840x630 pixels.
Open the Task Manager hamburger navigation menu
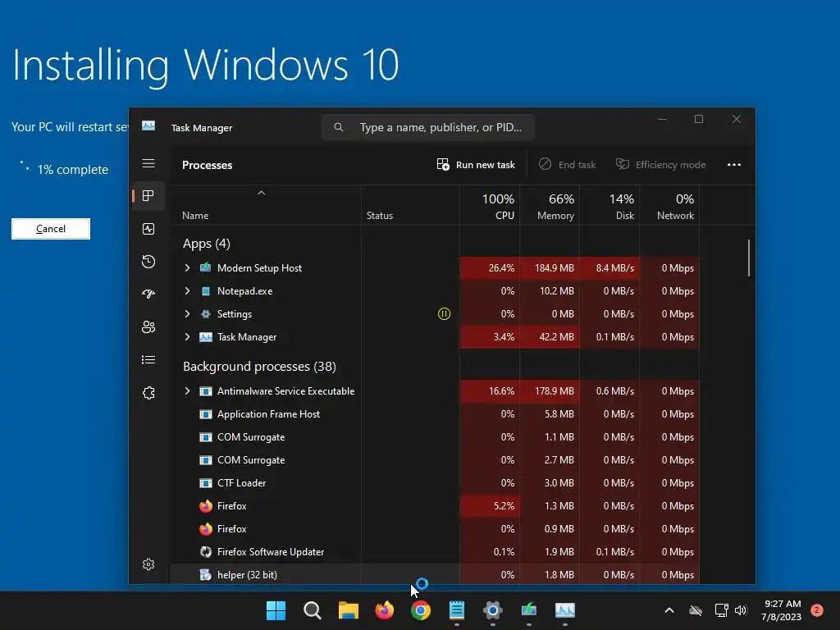click(148, 163)
